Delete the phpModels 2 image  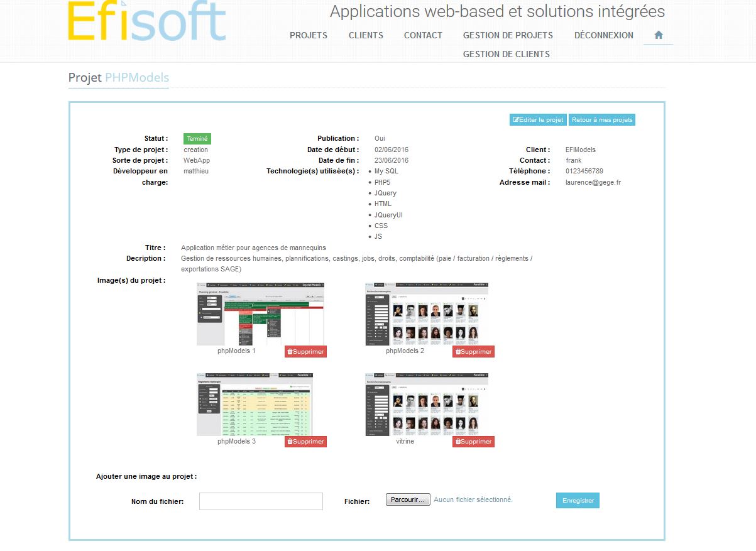(473, 352)
